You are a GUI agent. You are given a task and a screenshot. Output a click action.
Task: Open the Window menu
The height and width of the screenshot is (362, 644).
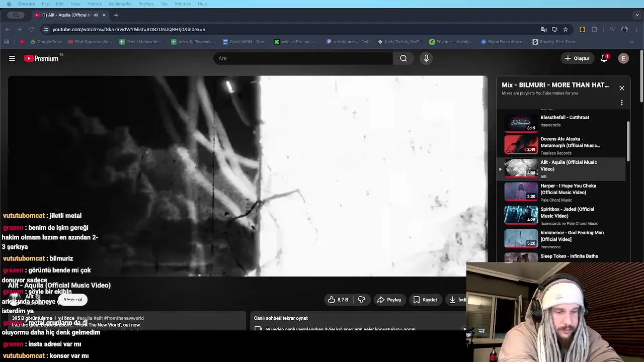coord(183,4)
